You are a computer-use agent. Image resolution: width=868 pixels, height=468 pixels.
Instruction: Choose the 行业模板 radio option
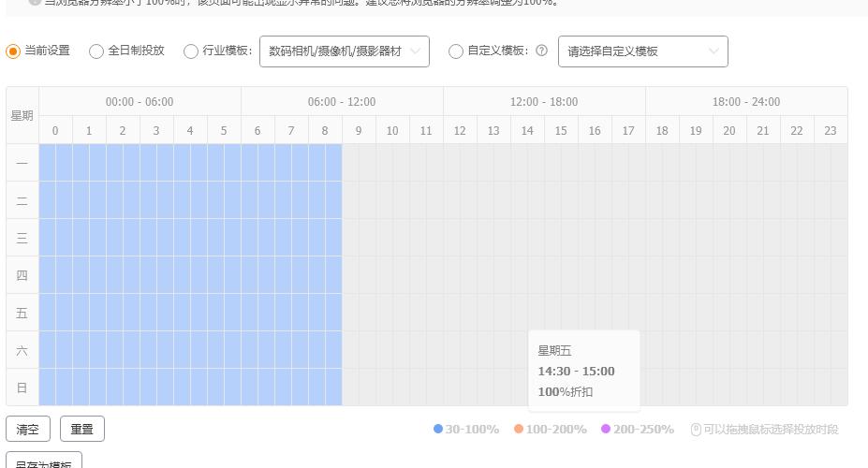tap(191, 51)
